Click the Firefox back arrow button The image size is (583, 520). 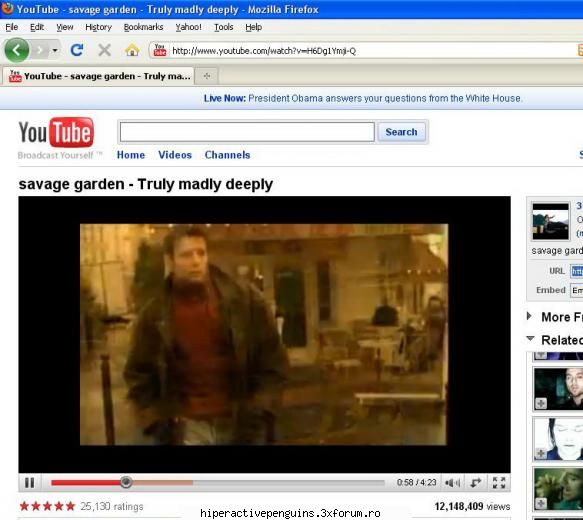[17, 50]
